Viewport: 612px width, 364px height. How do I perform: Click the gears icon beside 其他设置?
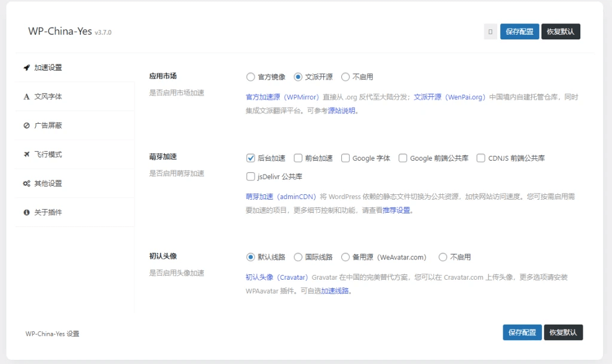[x=26, y=183]
